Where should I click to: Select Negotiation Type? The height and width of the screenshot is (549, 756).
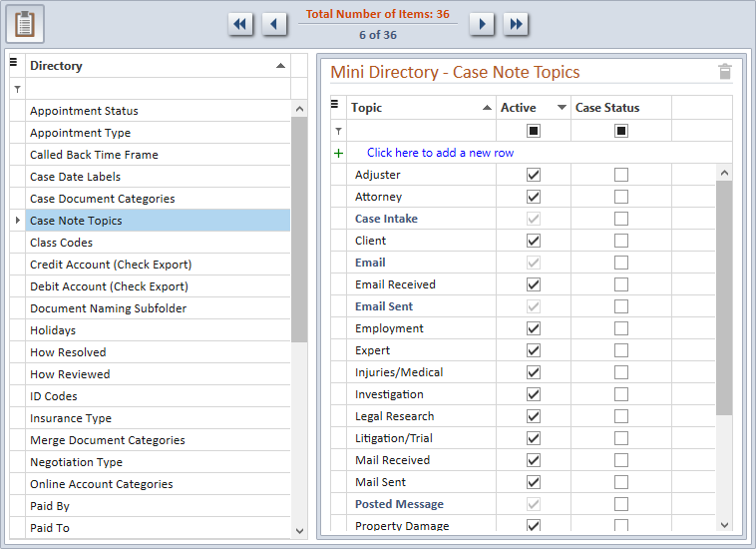tap(158, 462)
